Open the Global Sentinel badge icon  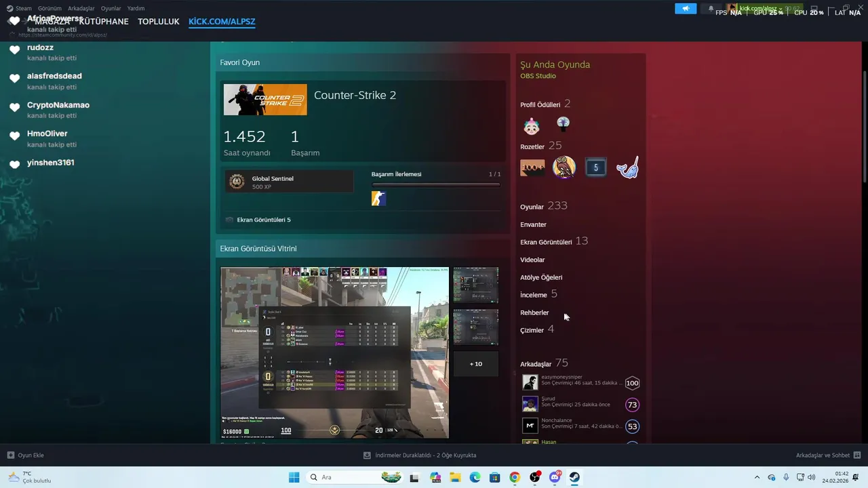[237, 182]
